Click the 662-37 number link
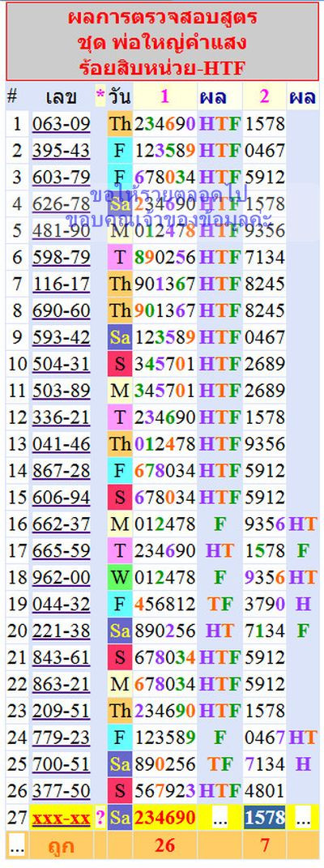 pyautogui.click(x=62, y=524)
